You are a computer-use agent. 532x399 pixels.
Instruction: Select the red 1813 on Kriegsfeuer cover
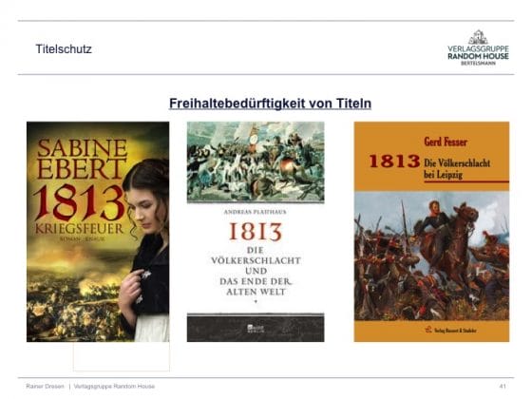pyautogui.click(x=79, y=203)
